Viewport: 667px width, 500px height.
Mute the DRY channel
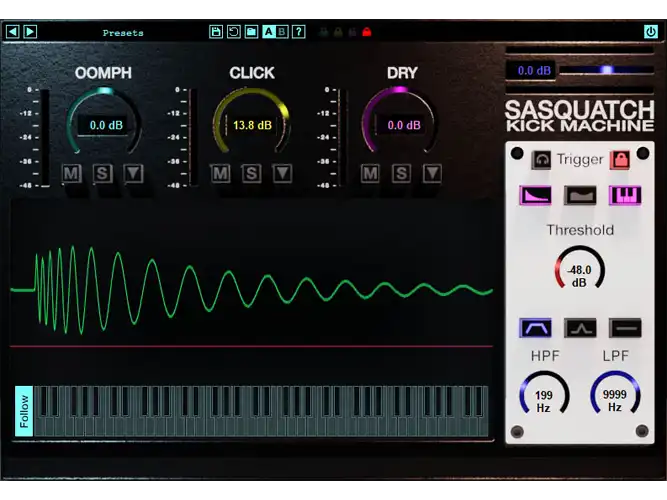(x=370, y=173)
